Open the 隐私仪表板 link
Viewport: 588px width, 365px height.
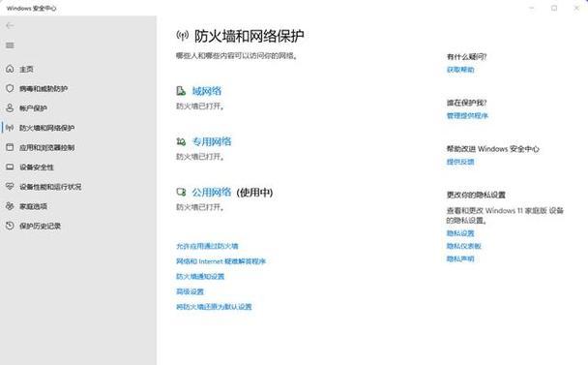(463, 246)
